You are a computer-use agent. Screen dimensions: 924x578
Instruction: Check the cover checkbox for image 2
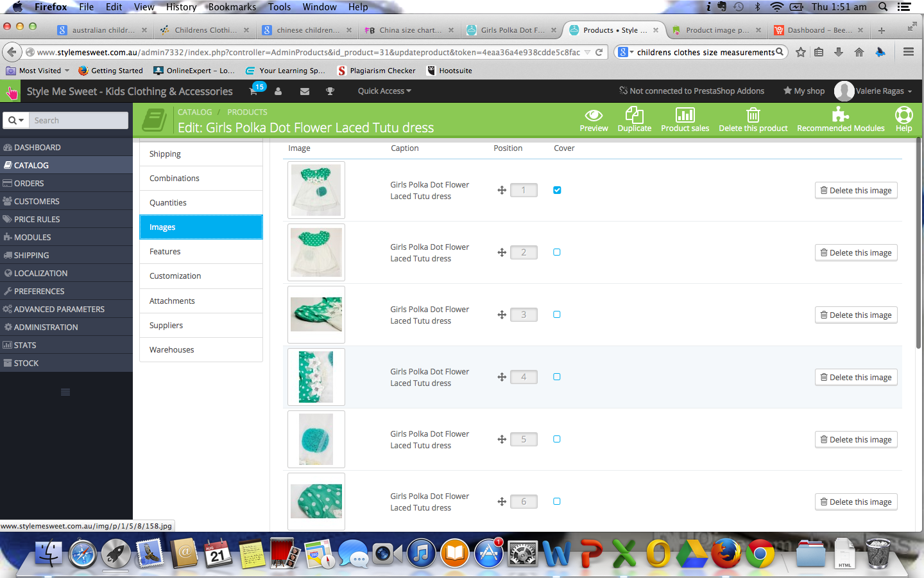pyautogui.click(x=557, y=252)
